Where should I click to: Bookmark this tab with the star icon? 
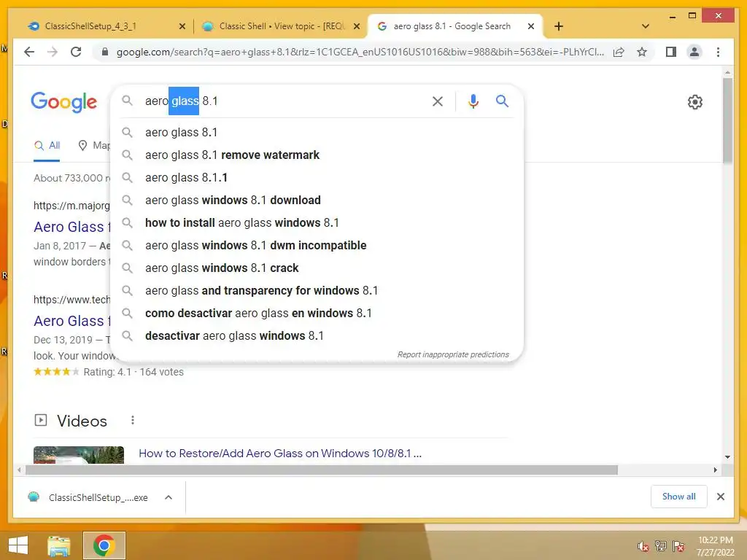click(642, 52)
